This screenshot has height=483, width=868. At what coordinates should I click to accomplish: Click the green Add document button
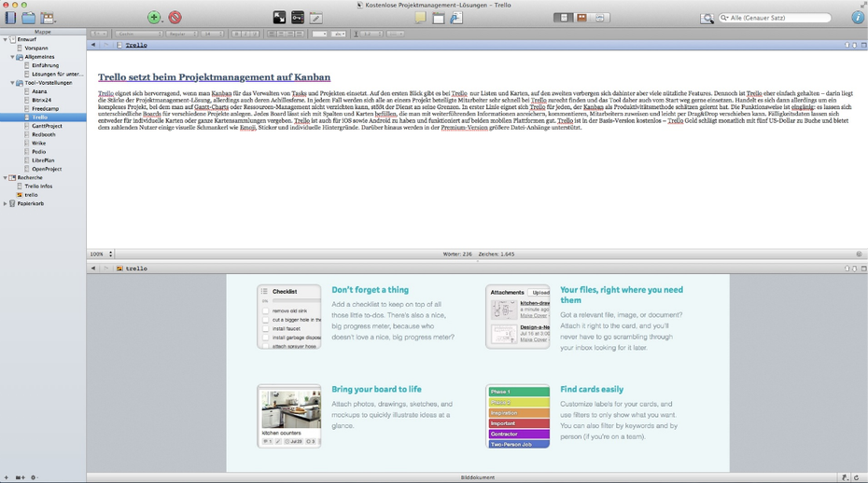coord(154,18)
